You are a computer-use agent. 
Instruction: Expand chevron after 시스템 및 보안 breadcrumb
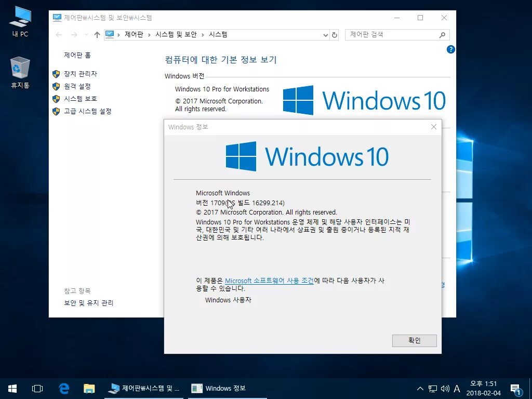click(203, 35)
